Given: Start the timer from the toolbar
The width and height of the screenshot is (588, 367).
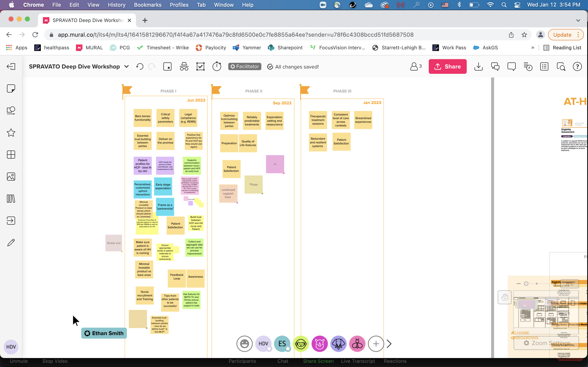Looking at the screenshot, I should pos(217,66).
